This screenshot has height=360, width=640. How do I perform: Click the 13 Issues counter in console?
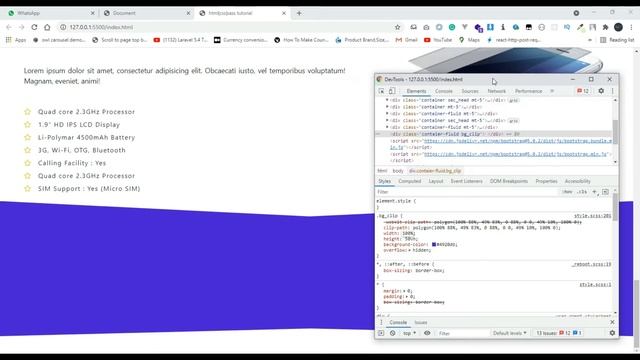point(558,333)
